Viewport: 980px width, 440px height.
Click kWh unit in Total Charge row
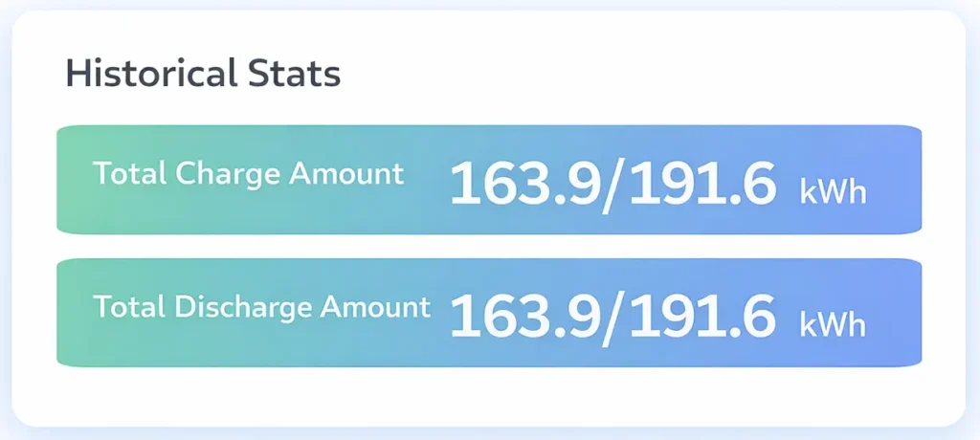tap(833, 191)
